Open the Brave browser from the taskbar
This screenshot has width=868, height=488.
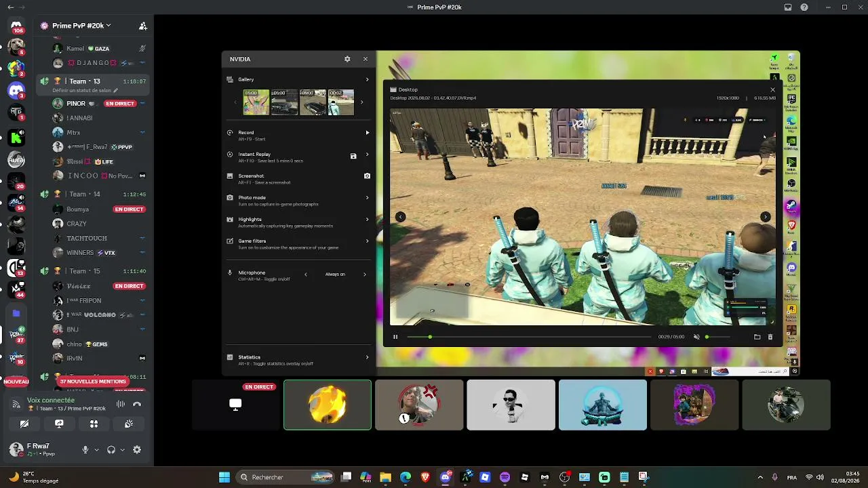point(425,477)
